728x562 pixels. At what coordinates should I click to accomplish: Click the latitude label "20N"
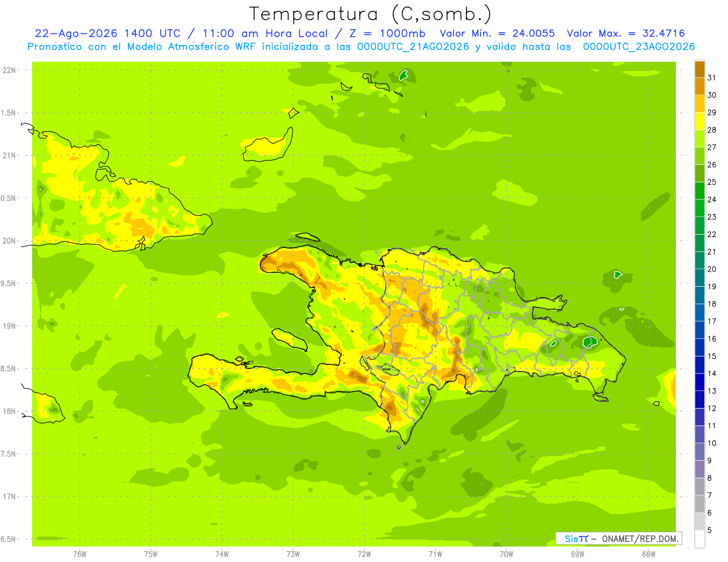[9, 241]
